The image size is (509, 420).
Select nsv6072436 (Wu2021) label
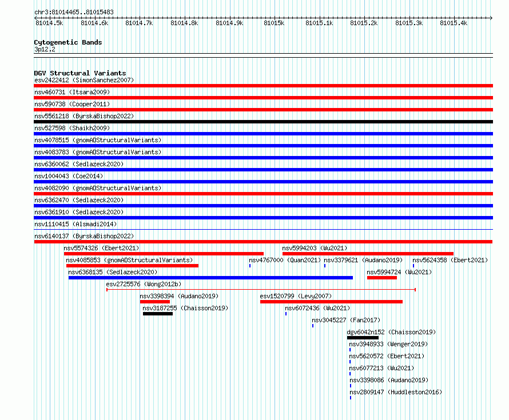pyautogui.click(x=317, y=308)
